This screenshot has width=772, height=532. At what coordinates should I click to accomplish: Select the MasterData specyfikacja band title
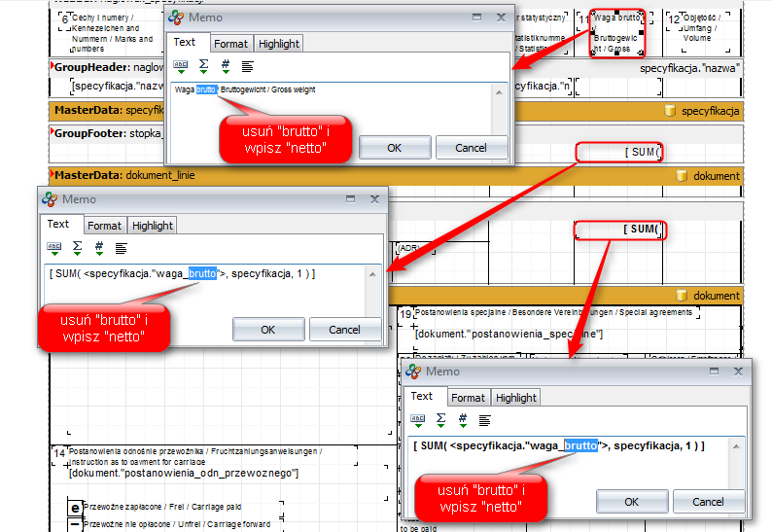[108, 110]
